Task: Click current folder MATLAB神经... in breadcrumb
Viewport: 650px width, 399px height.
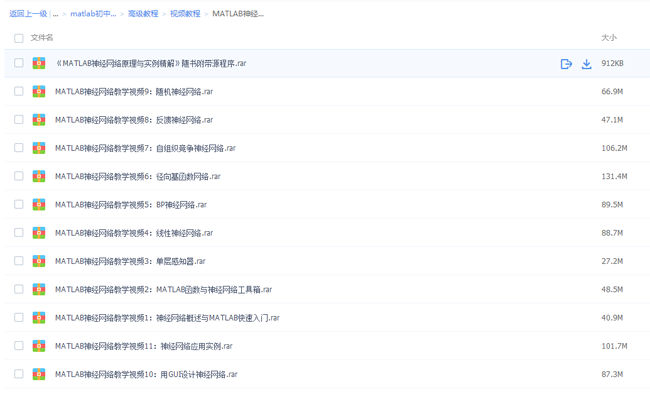Action: click(238, 14)
